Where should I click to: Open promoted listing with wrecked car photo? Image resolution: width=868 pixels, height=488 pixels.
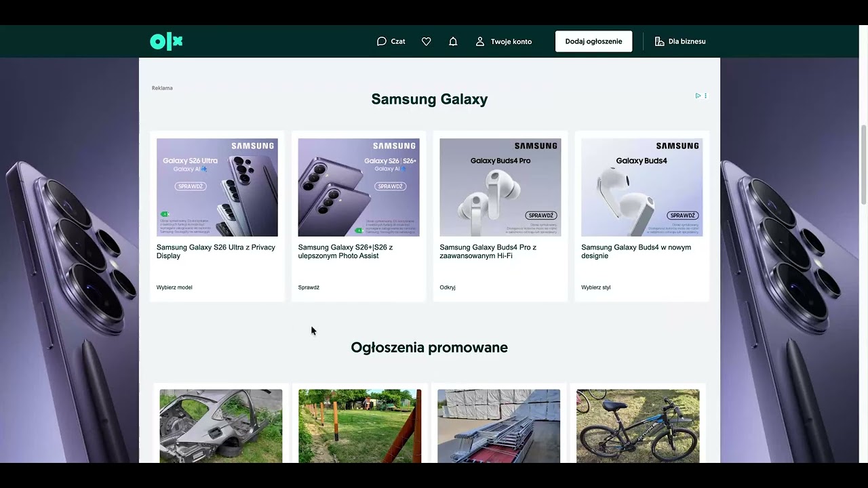point(221,426)
